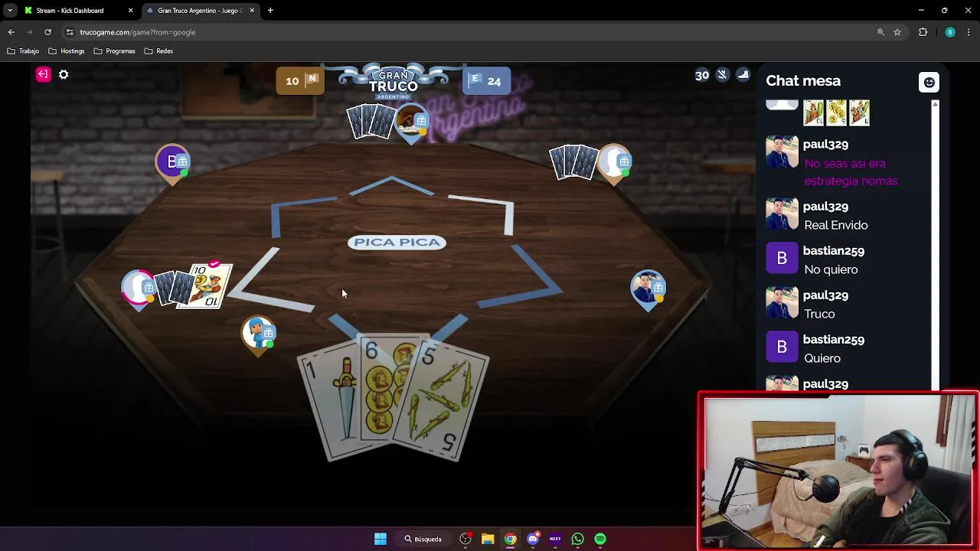Click the pink exit-table icon

click(43, 74)
